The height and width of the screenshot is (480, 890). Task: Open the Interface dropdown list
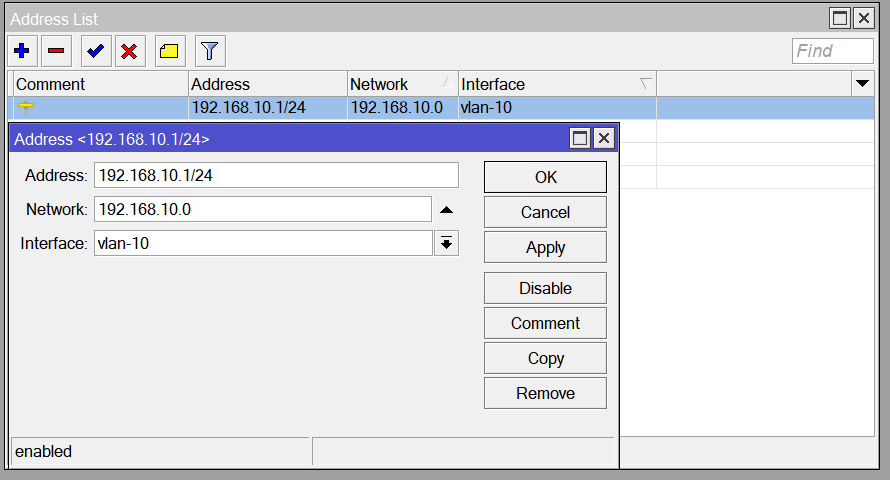[446, 243]
